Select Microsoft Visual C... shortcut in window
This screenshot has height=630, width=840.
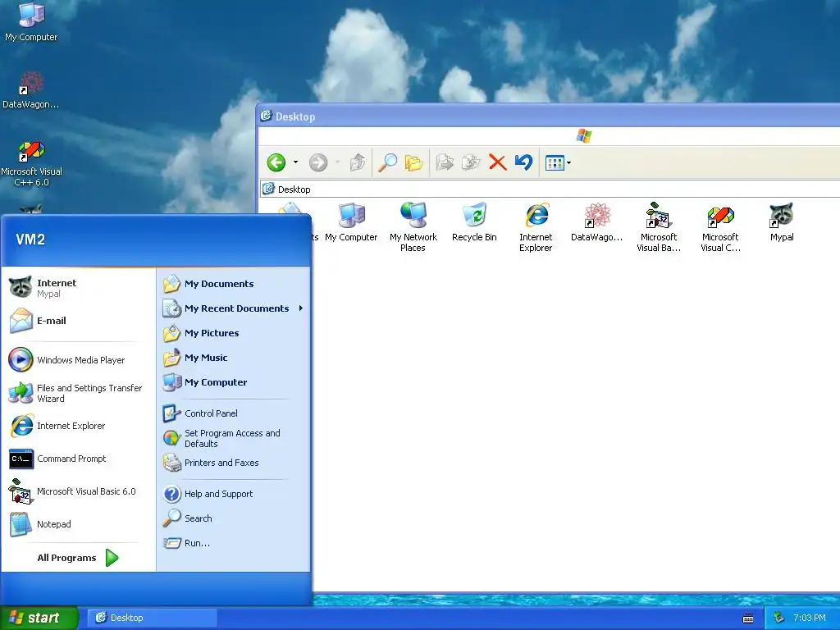(720, 228)
